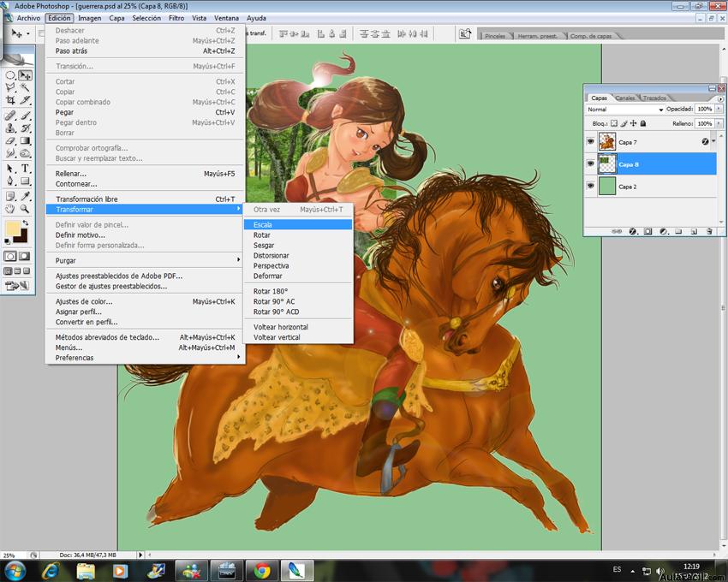Toggle lock image pixels

point(624,123)
